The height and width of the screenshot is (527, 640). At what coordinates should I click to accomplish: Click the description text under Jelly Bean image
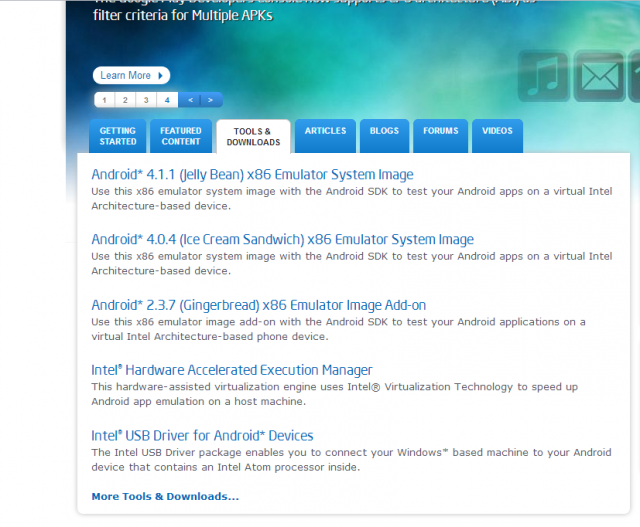(352, 199)
